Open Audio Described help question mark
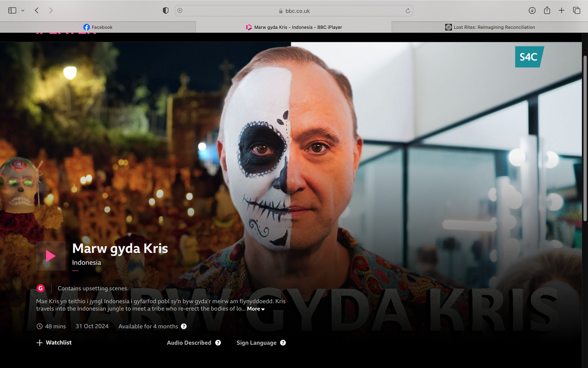The image size is (588, 368). pos(218,342)
